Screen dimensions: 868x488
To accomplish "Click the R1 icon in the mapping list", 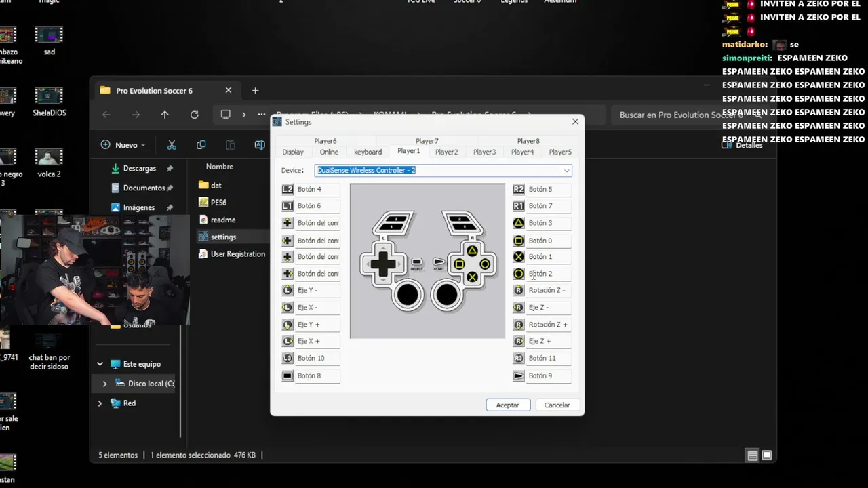I will point(519,206).
